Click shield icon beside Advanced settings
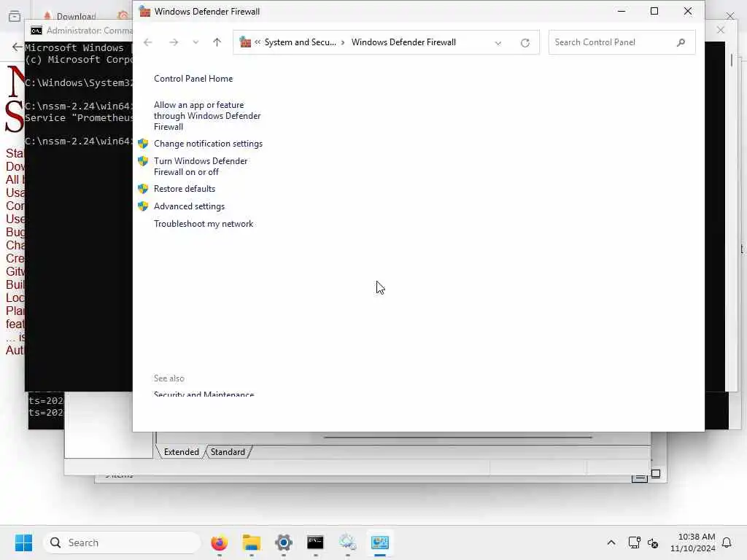Viewport: 747px width, 560px height. point(143,206)
